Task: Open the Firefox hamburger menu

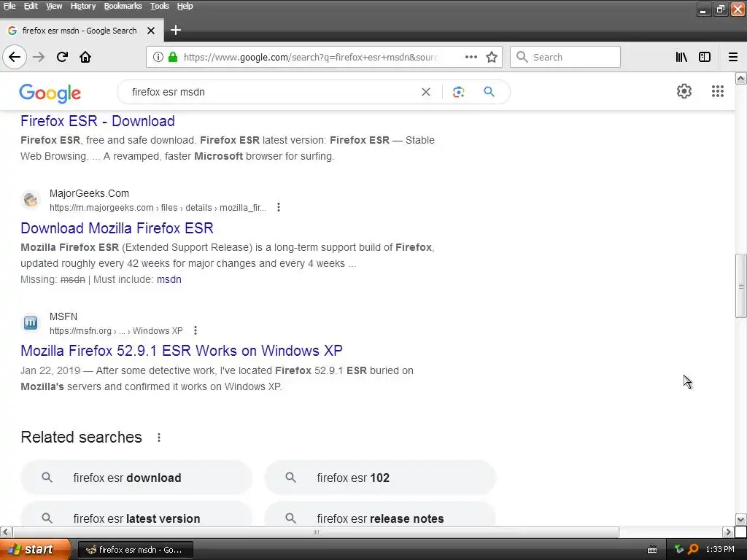Action: (732, 57)
